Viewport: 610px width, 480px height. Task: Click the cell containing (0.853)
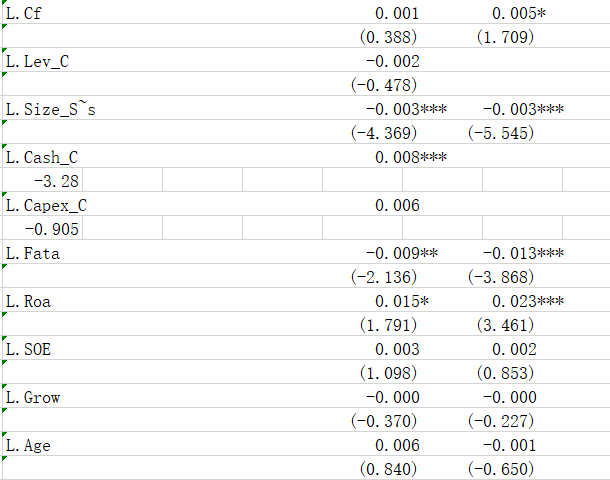coord(506,373)
